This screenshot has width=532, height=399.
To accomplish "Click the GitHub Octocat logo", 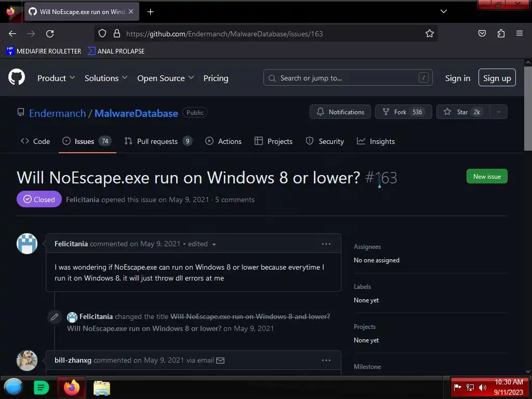I will coord(17,77).
